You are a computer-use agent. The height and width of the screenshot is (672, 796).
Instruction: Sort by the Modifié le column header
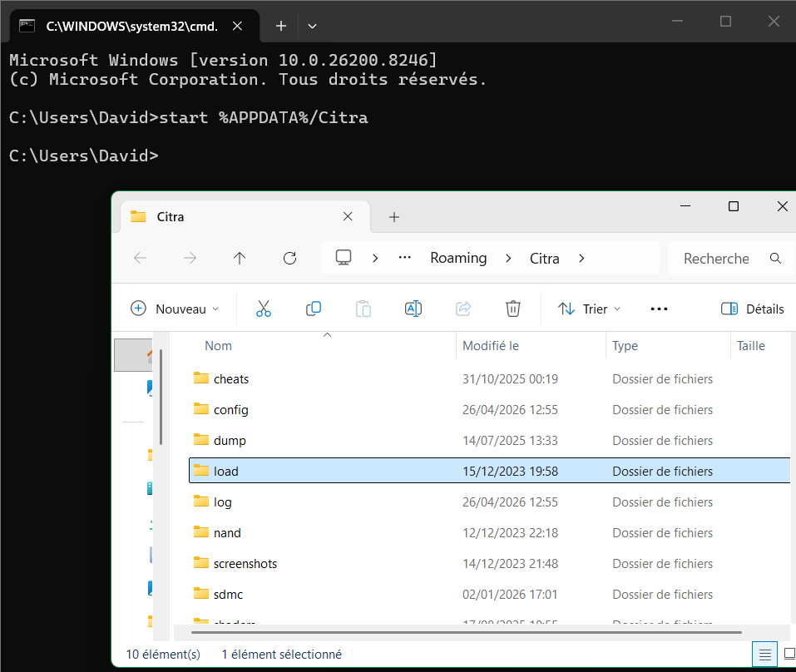(491, 346)
